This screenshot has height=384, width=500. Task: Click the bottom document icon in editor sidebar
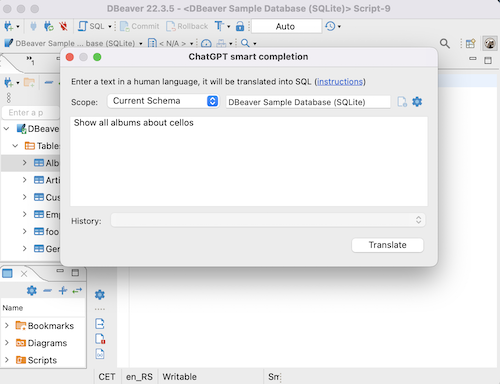click(100, 354)
